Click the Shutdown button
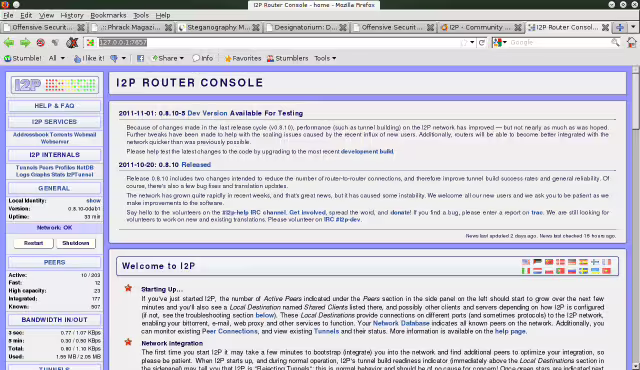Screen dimensions: 640x370 [x=76, y=243]
